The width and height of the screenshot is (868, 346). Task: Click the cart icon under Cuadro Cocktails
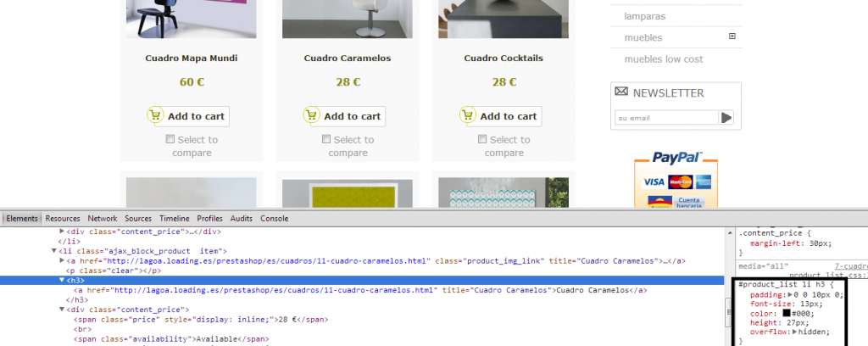tap(467, 115)
